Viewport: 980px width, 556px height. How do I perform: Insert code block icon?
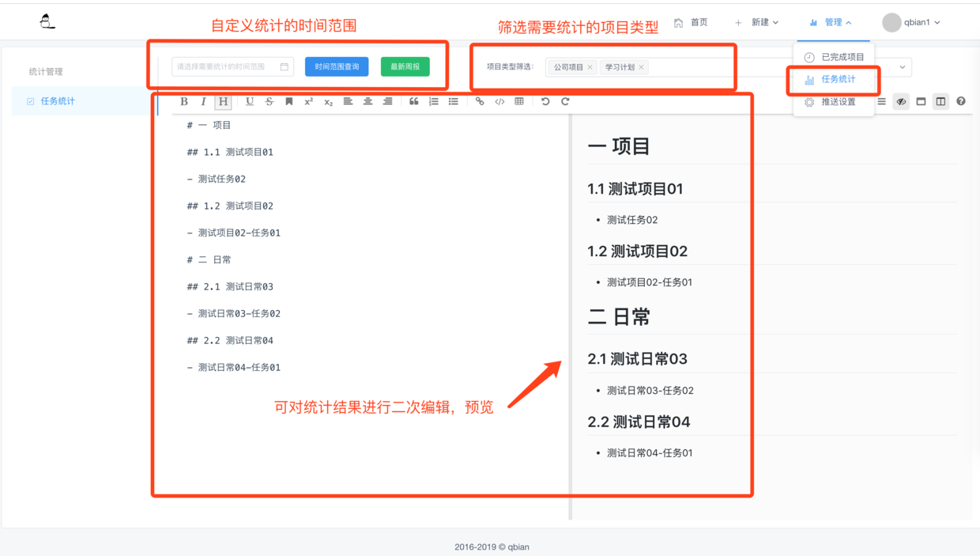499,101
